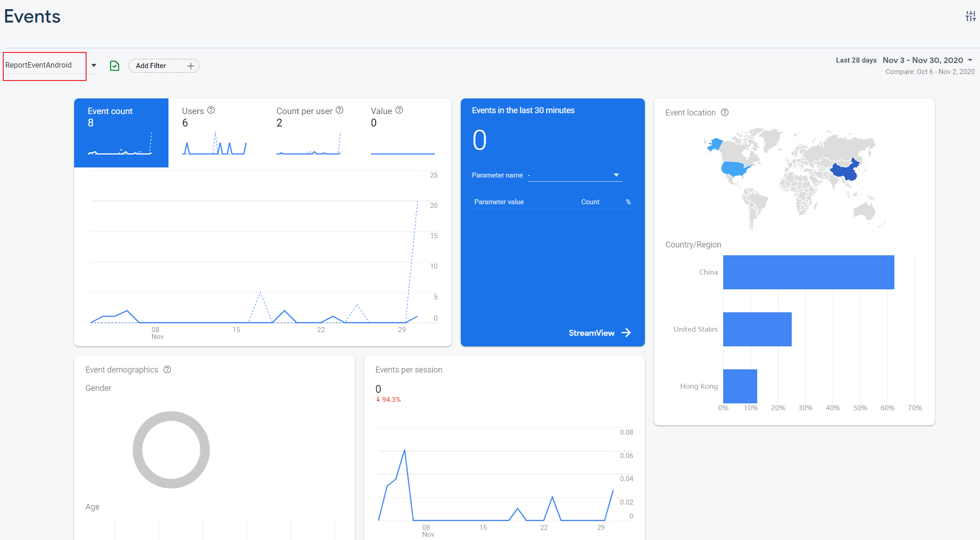Click the Event demographics help icon
The image size is (980, 540).
point(168,370)
